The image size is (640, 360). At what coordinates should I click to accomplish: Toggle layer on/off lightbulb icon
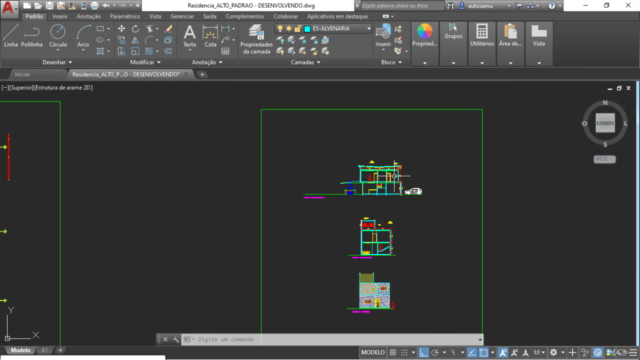280,29
